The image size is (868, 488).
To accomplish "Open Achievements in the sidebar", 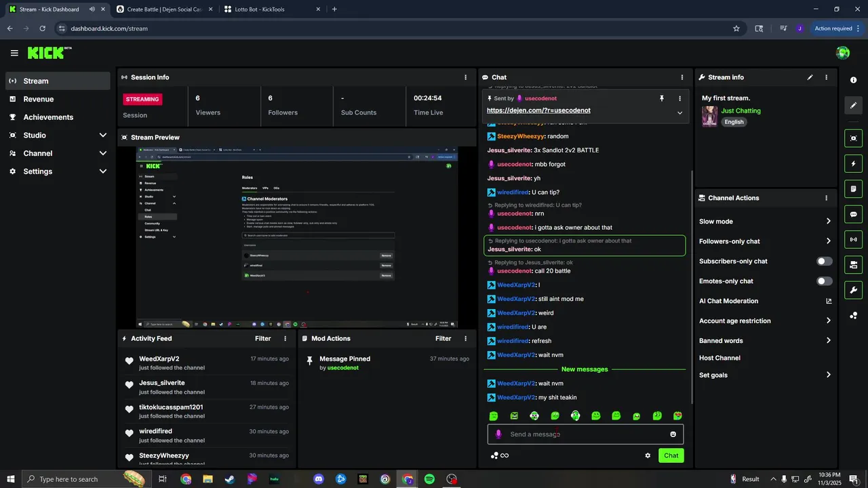I will [x=58, y=117].
